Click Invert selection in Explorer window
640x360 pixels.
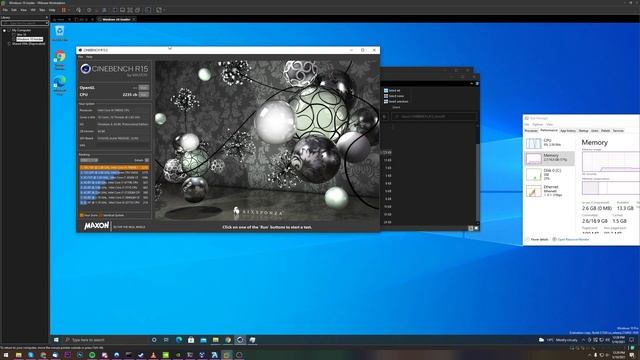pos(396,101)
